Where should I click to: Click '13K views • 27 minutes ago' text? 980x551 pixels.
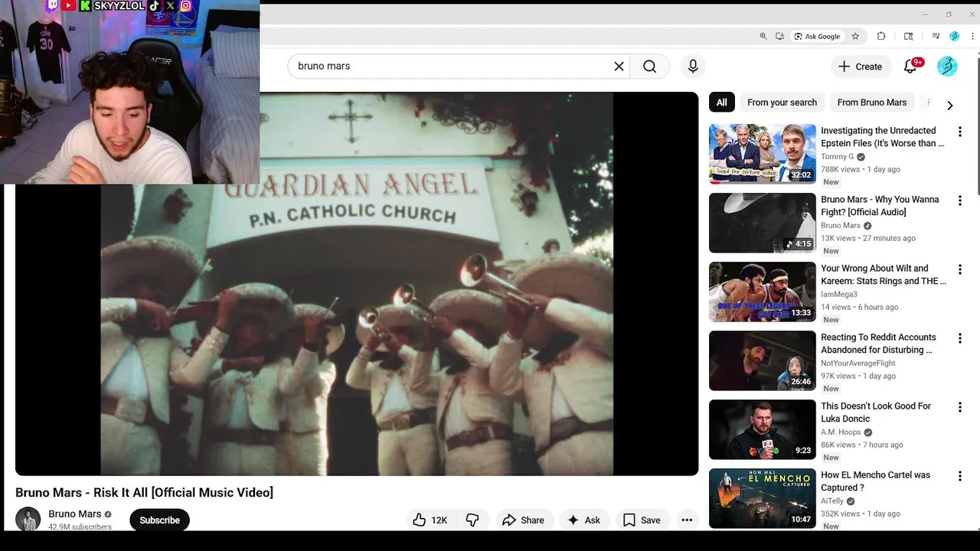[868, 238]
